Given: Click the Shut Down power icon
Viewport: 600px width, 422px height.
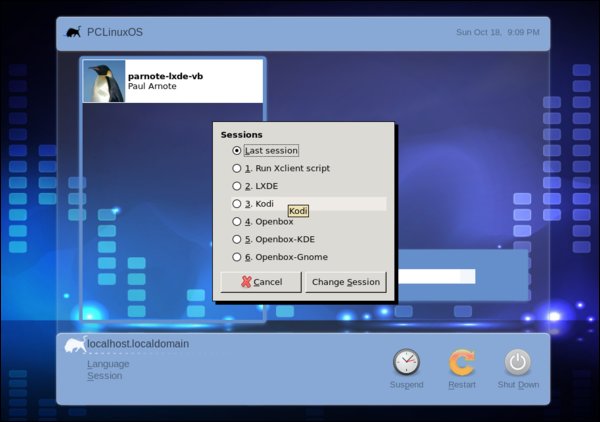Looking at the screenshot, I should (x=518, y=362).
